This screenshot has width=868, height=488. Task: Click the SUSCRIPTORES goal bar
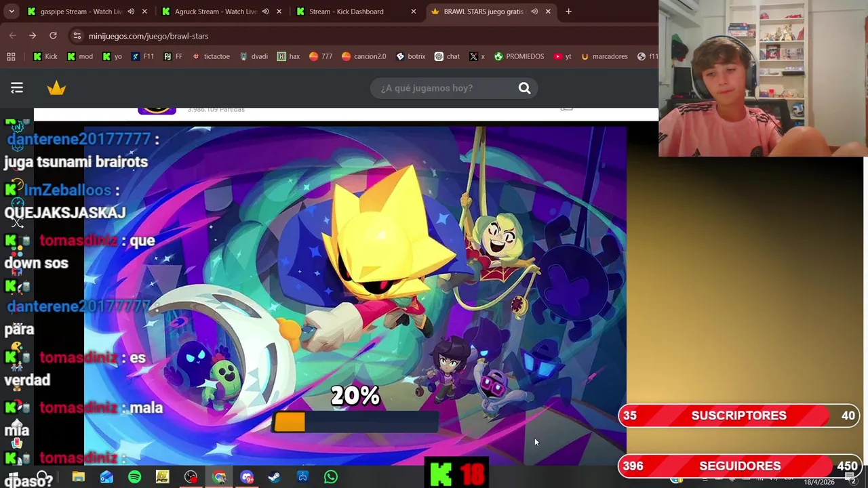coord(739,415)
